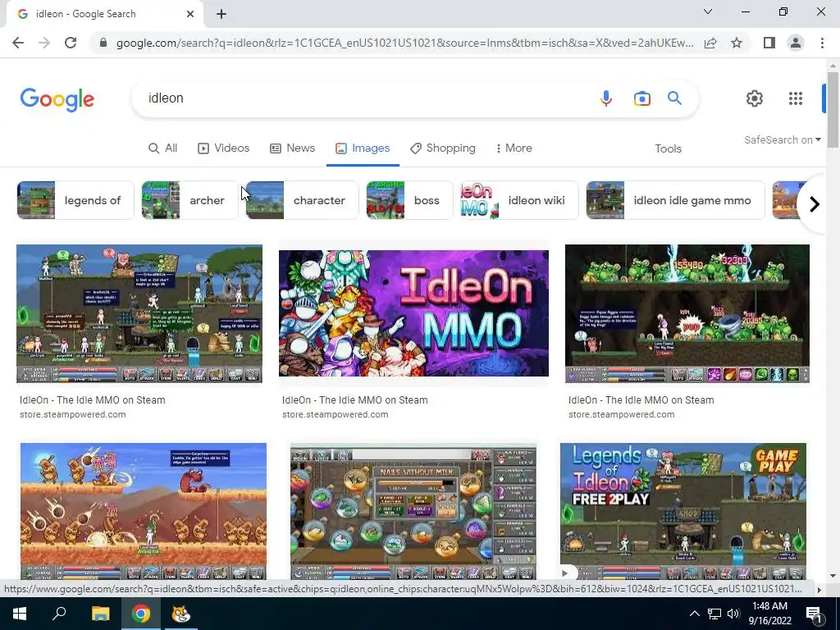Open store.steampowered.com link under frog image
This screenshot has width=840, height=630.
tap(622, 414)
